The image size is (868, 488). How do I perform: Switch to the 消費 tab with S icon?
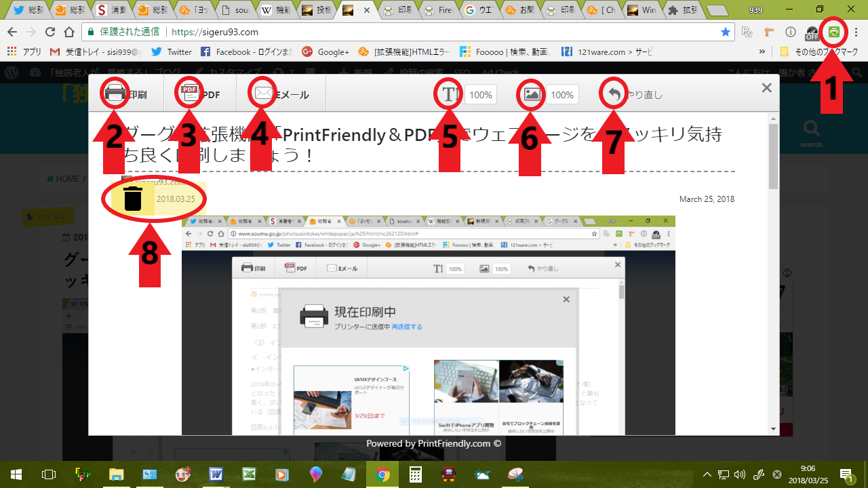[x=110, y=10]
